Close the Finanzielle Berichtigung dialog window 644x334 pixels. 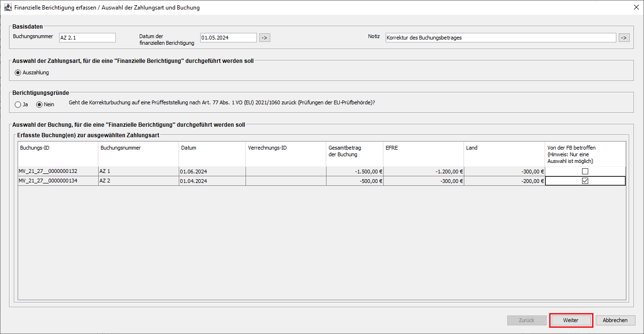tap(636, 8)
